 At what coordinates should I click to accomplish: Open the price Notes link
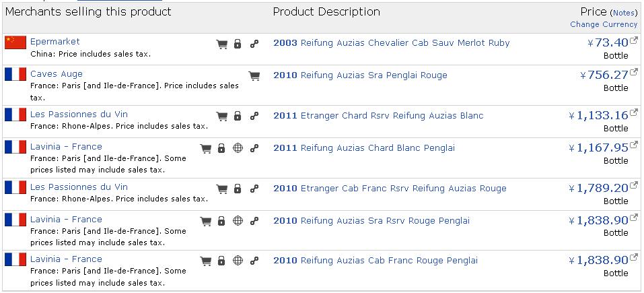pyautogui.click(x=624, y=13)
